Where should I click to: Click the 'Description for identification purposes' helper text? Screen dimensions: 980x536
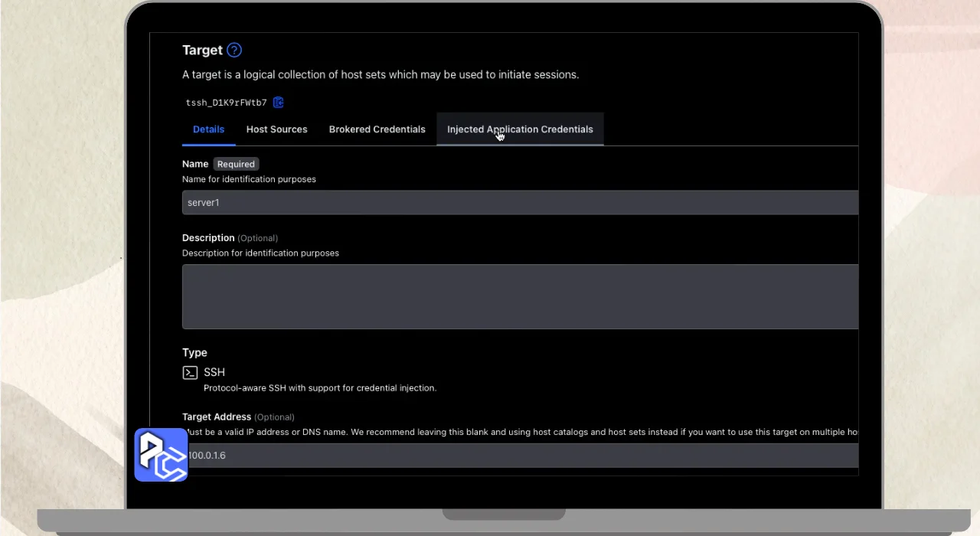click(260, 253)
